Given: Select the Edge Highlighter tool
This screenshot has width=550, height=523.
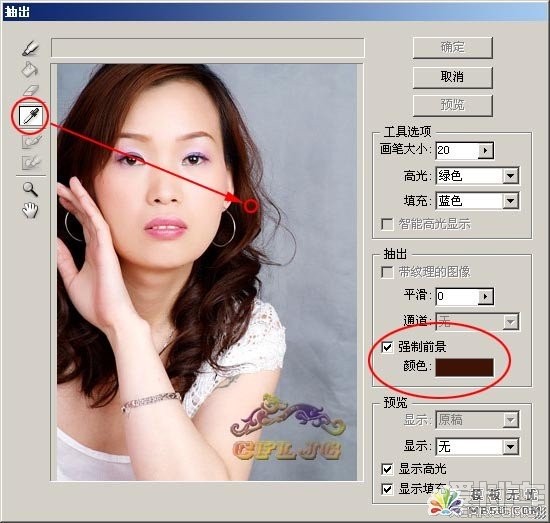Looking at the screenshot, I should [31, 48].
